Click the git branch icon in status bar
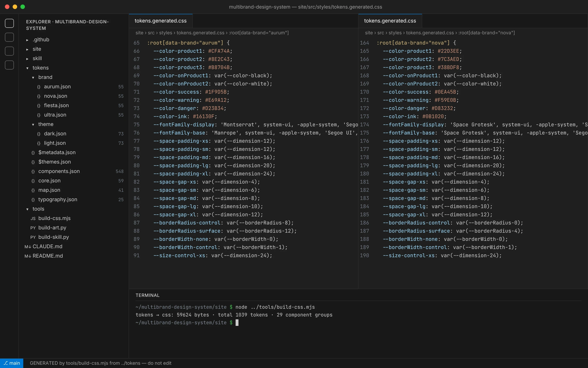This screenshot has width=588, height=368. 6,363
